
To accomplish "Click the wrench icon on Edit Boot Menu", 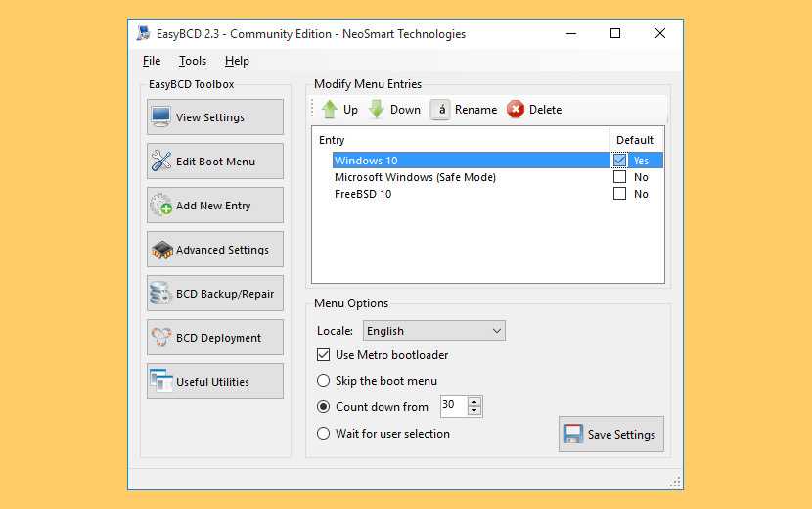I will coord(161,162).
